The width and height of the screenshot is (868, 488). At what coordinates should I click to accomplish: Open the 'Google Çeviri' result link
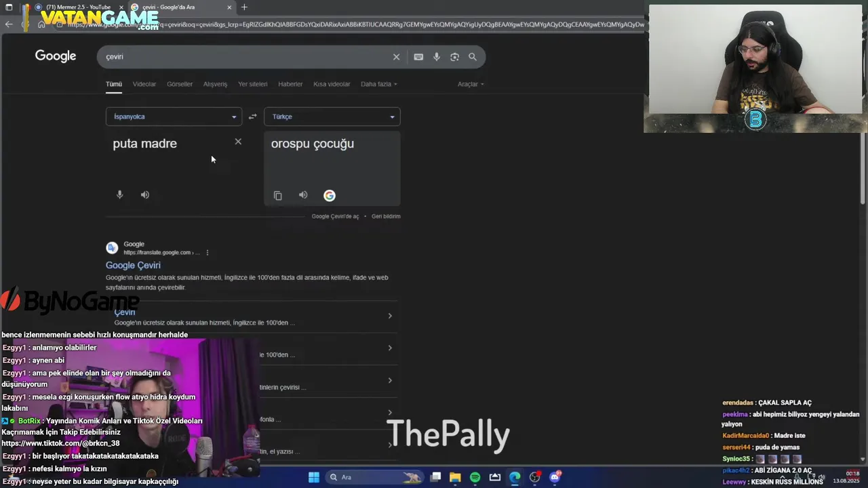coord(133,265)
